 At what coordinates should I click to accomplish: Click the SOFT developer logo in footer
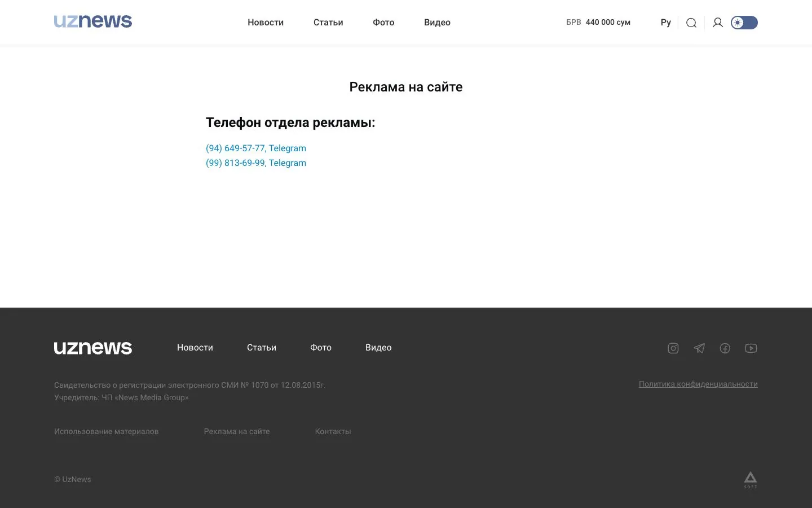(751, 480)
